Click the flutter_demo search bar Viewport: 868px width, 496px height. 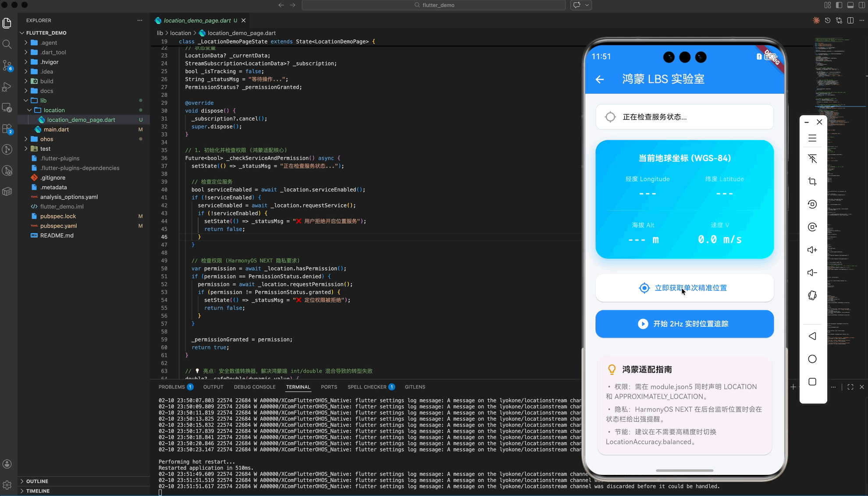pyautogui.click(x=433, y=5)
